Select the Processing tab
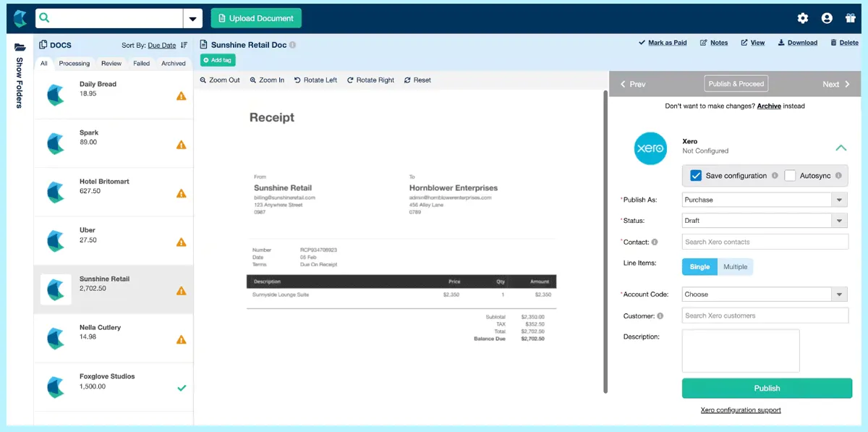This screenshot has width=868, height=432. point(74,63)
